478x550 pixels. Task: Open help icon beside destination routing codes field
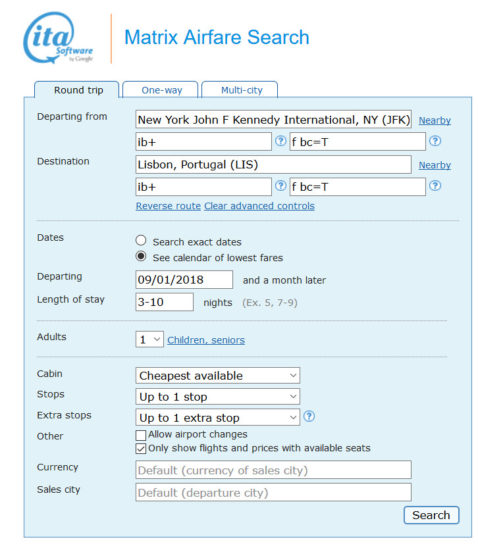click(x=280, y=186)
